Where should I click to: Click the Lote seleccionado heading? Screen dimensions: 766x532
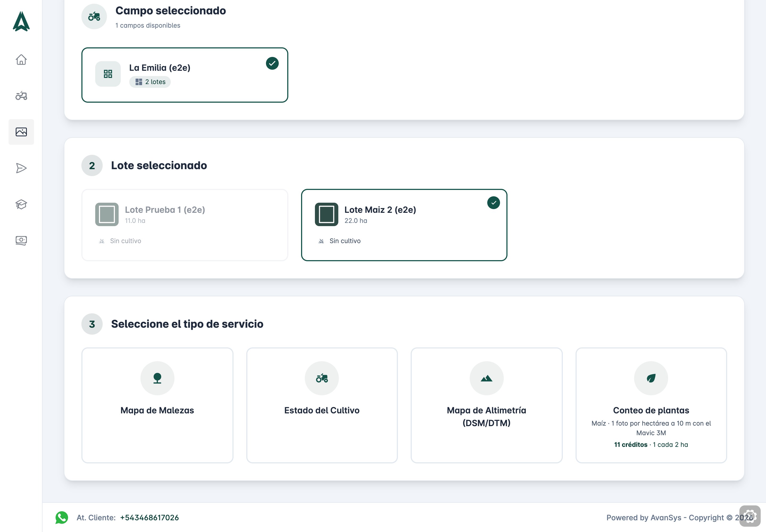pyautogui.click(x=159, y=166)
